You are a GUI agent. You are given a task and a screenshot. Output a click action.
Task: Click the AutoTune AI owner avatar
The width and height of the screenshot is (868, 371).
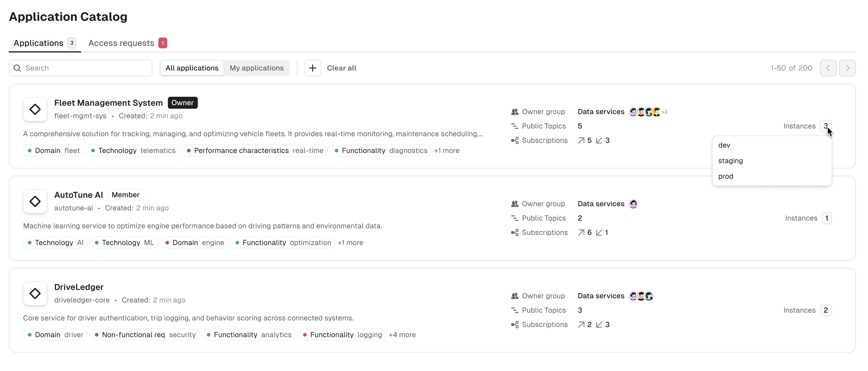(633, 204)
